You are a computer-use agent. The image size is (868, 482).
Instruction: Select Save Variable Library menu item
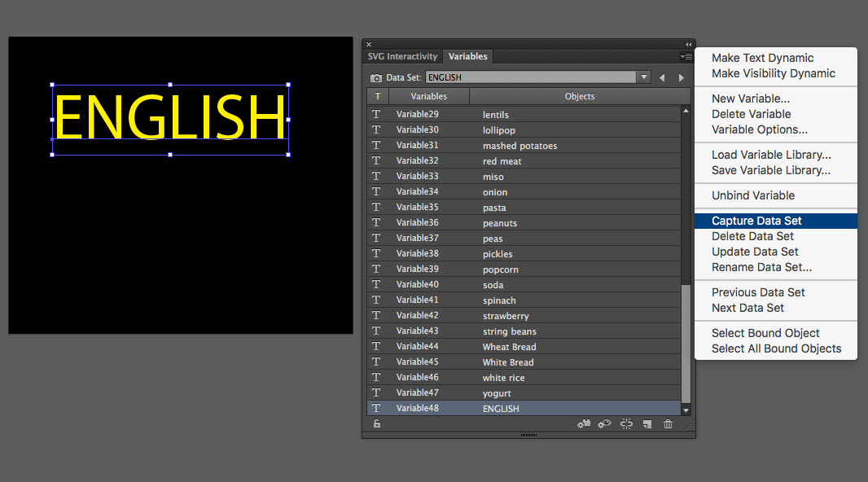[x=771, y=170]
